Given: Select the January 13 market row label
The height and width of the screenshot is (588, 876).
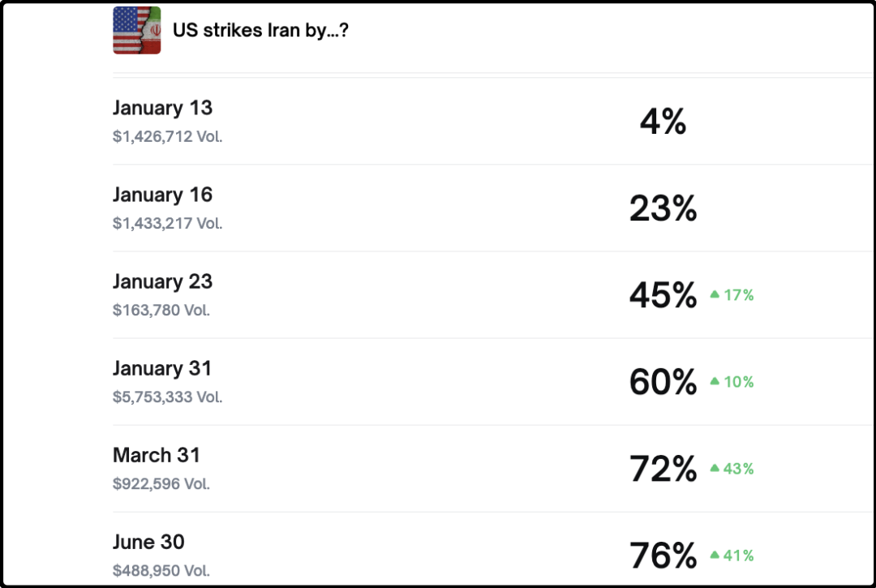Looking at the screenshot, I should [162, 108].
